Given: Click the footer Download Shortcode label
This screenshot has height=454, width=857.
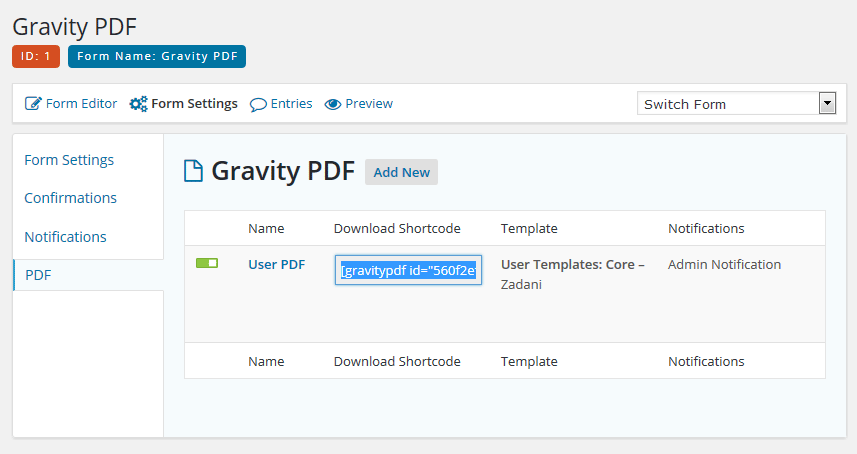Looking at the screenshot, I should pyautogui.click(x=397, y=361).
